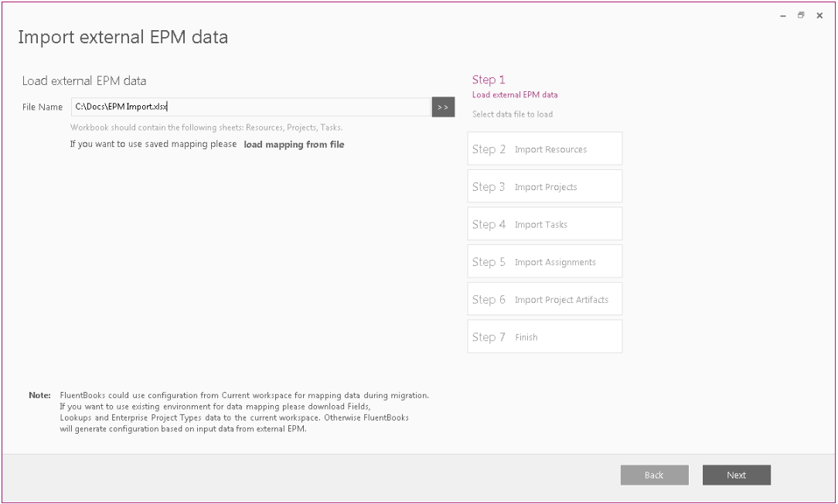Click the >> browse file button
The image size is (838, 504).
[443, 107]
